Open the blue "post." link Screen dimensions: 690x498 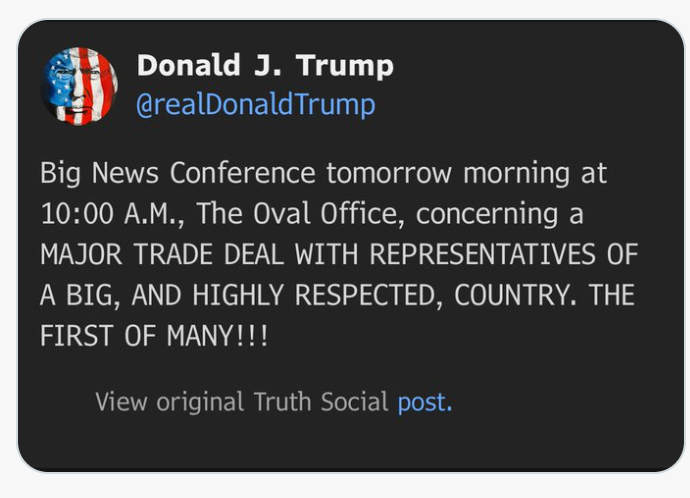pyautogui.click(x=425, y=402)
